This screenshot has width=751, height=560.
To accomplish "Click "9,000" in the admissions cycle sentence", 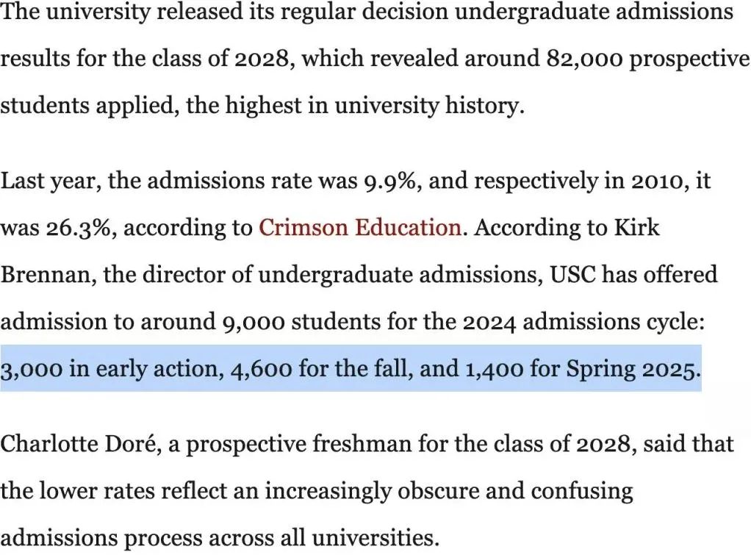I will pos(254,322).
